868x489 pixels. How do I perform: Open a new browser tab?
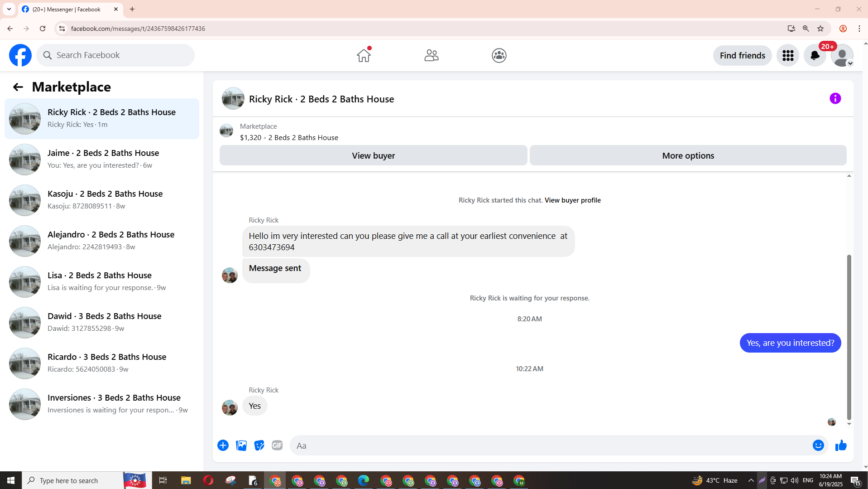point(132,9)
